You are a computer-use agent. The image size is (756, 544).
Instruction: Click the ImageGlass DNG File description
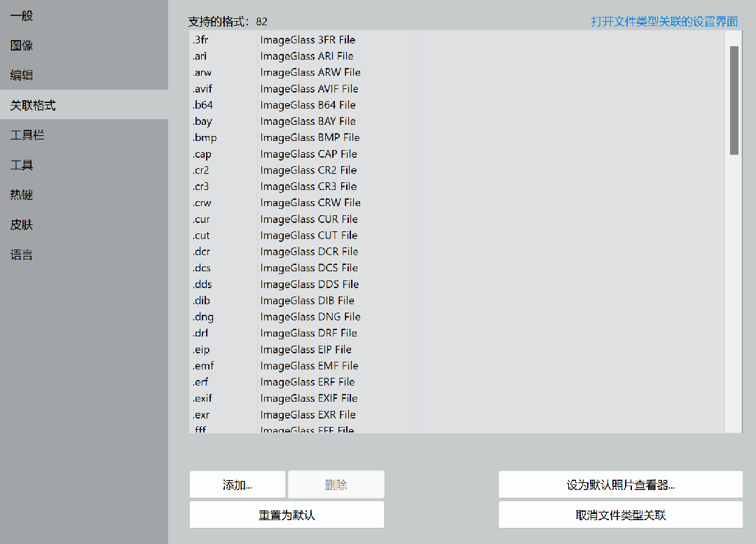pyautogui.click(x=310, y=317)
